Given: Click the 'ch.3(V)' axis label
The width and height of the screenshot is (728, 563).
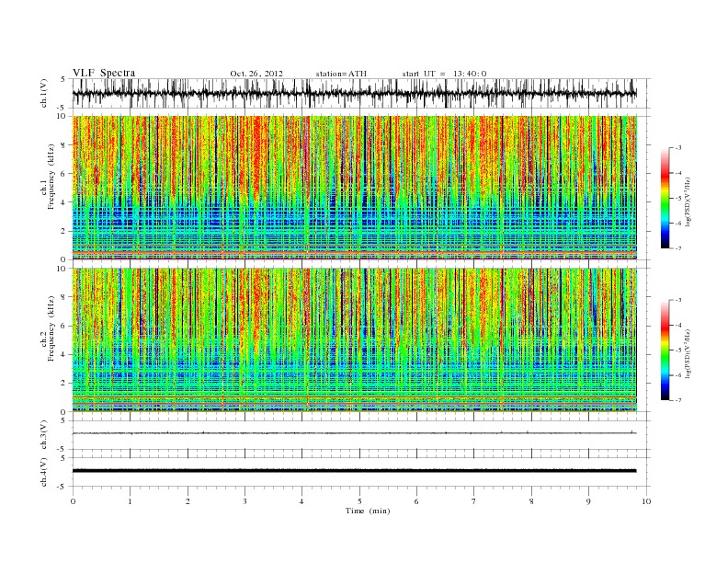Looking at the screenshot, I should click(x=44, y=435).
